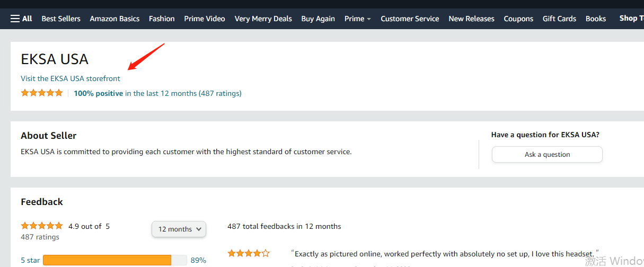Visit the EKSA USA storefront link
644x267 pixels.
coord(70,78)
